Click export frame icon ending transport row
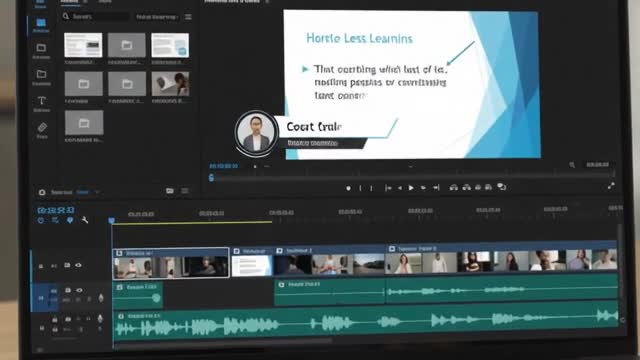The width and height of the screenshot is (640, 360). (x=502, y=187)
